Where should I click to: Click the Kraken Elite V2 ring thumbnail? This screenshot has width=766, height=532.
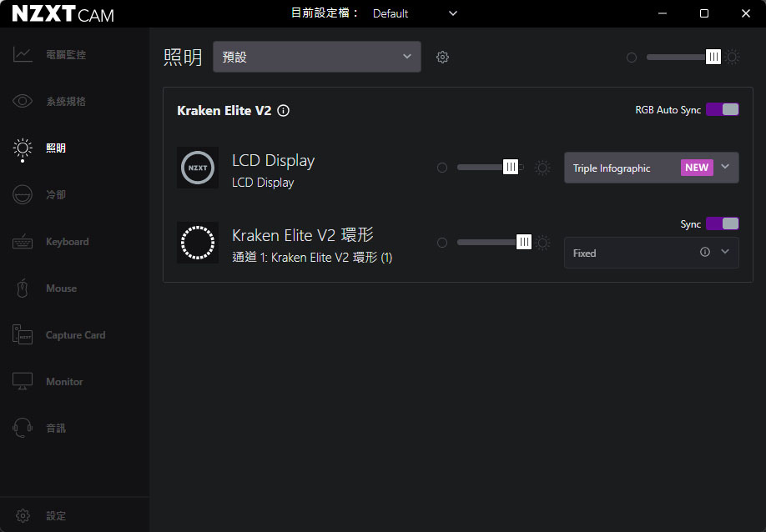point(198,243)
